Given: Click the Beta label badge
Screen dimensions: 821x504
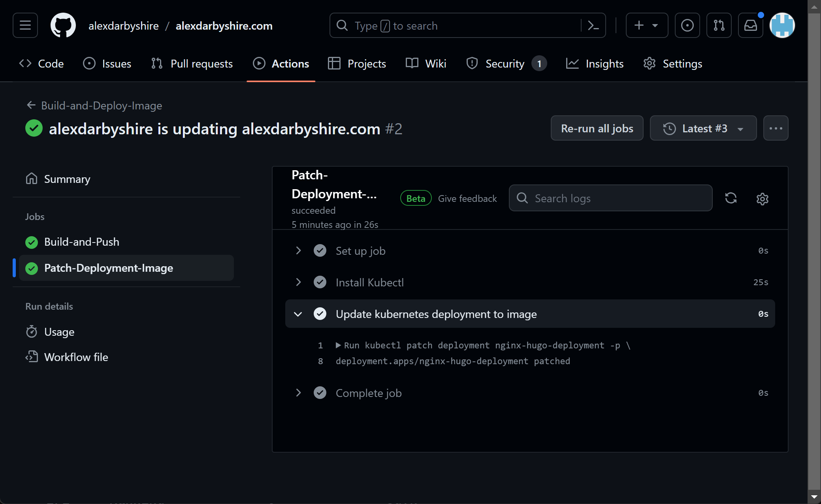Looking at the screenshot, I should pyautogui.click(x=416, y=198).
